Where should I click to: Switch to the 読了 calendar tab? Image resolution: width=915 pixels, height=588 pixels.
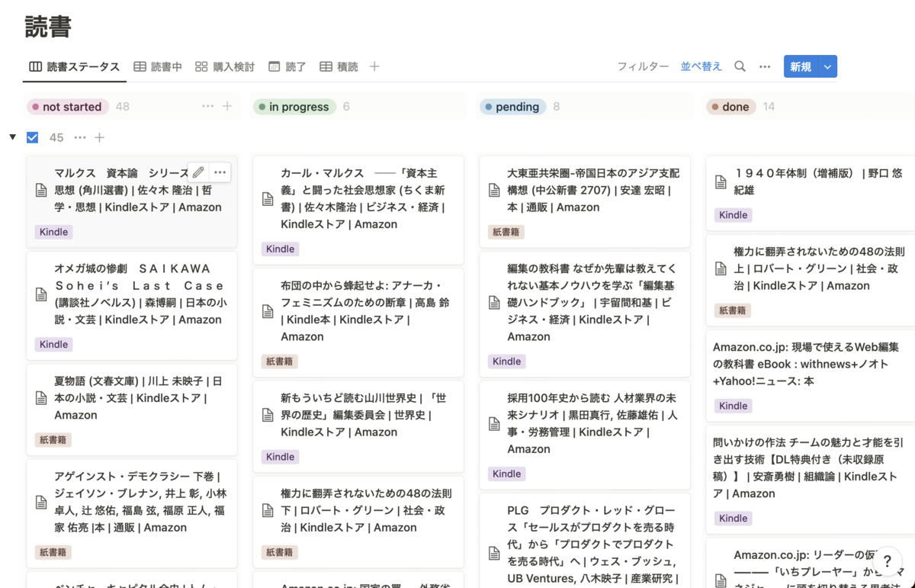click(287, 67)
